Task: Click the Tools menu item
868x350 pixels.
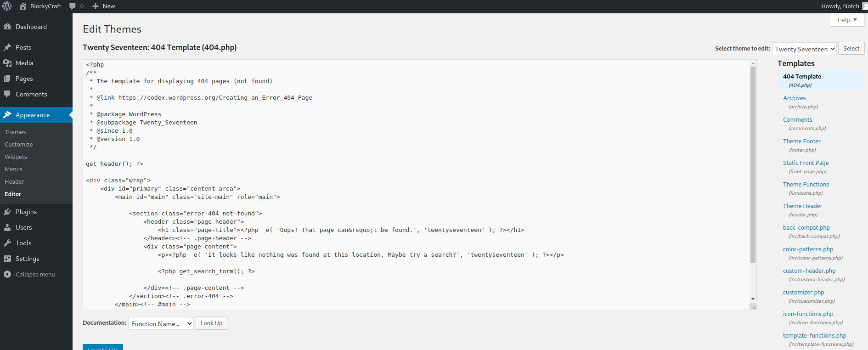Action: click(36, 243)
